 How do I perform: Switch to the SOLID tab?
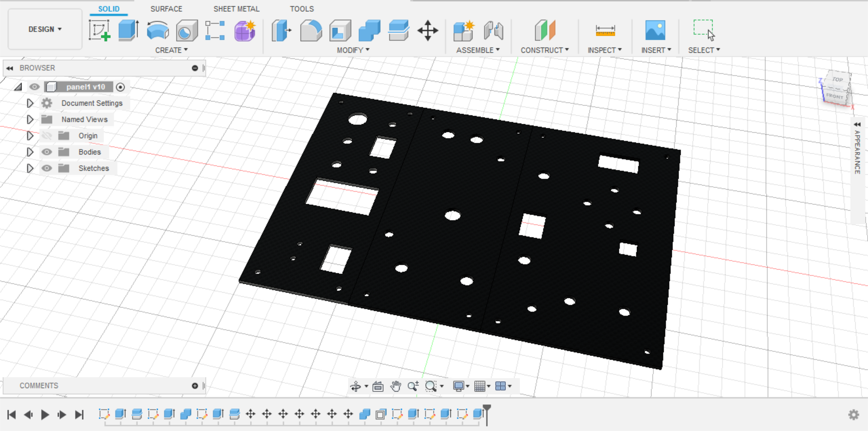[109, 9]
